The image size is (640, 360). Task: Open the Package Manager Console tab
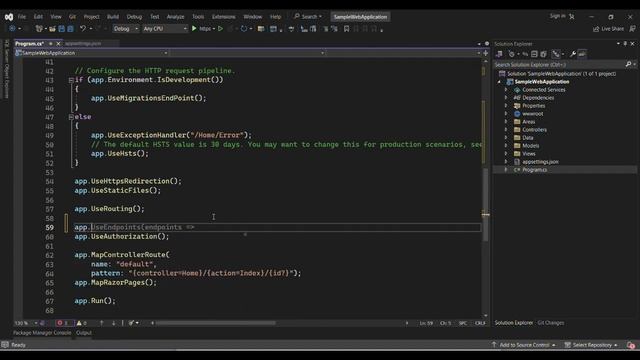coord(42,333)
